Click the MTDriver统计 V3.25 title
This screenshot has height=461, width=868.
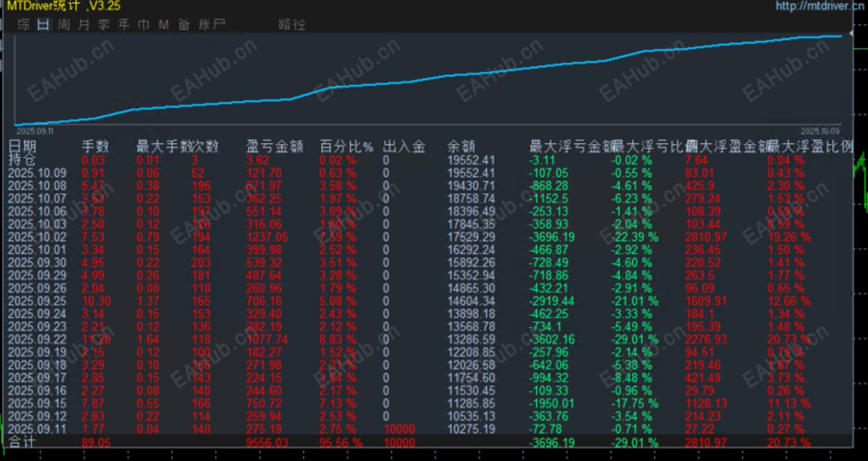pos(63,6)
